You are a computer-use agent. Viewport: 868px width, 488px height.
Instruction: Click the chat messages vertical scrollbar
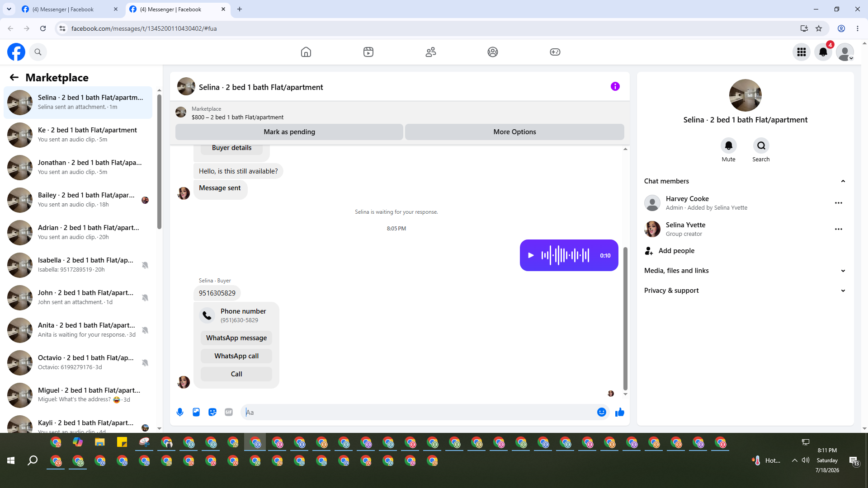pyautogui.click(x=626, y=319)
